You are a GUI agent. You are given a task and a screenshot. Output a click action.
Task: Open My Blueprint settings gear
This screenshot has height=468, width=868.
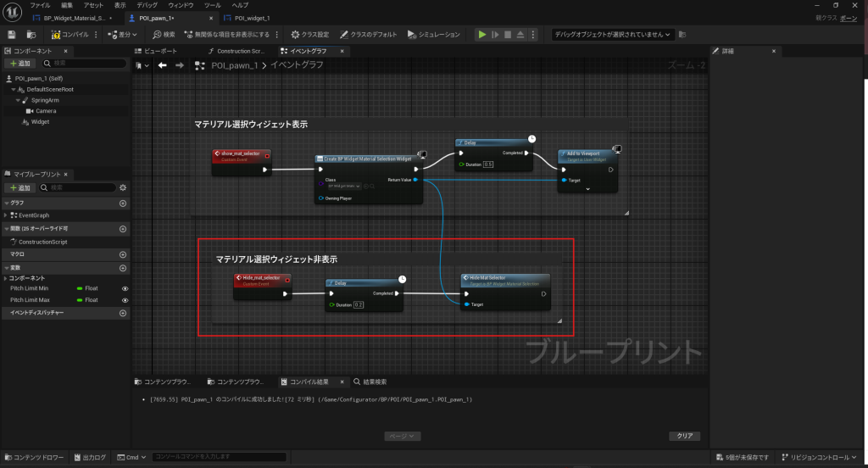tap(123, 187)
